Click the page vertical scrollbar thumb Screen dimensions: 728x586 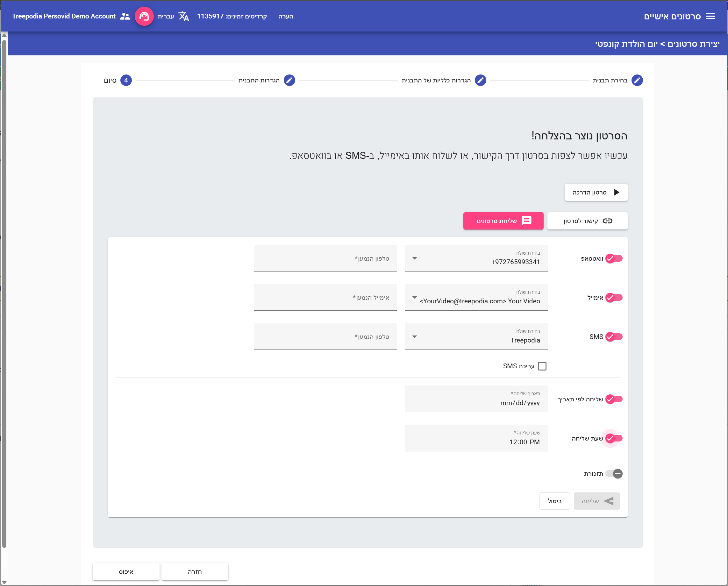tap(4, 294)
